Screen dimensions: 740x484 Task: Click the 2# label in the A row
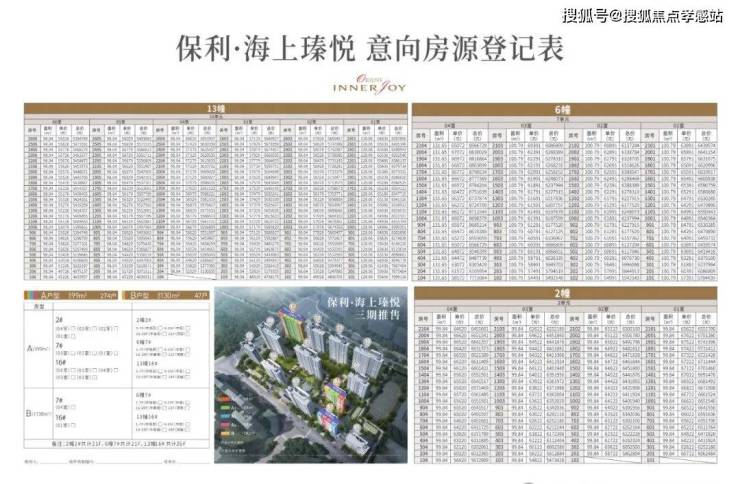click(59, 320)
